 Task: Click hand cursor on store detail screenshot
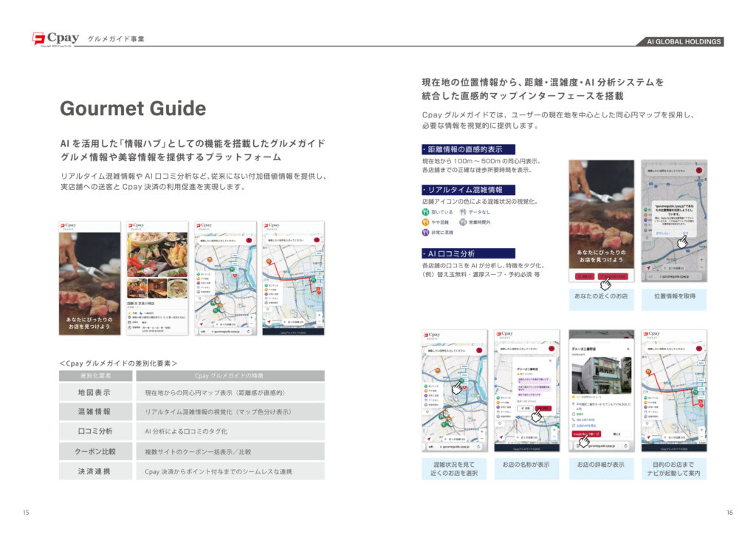click(585, 440)
